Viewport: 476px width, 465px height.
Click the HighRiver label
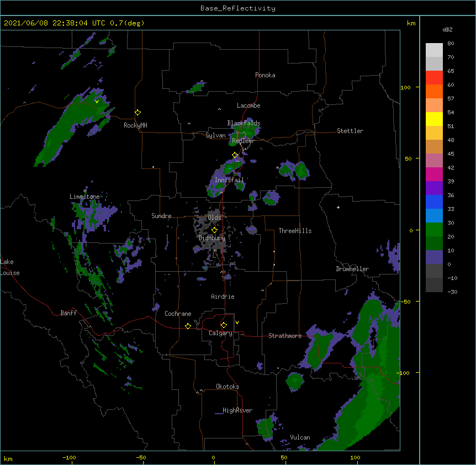(237, 410)
